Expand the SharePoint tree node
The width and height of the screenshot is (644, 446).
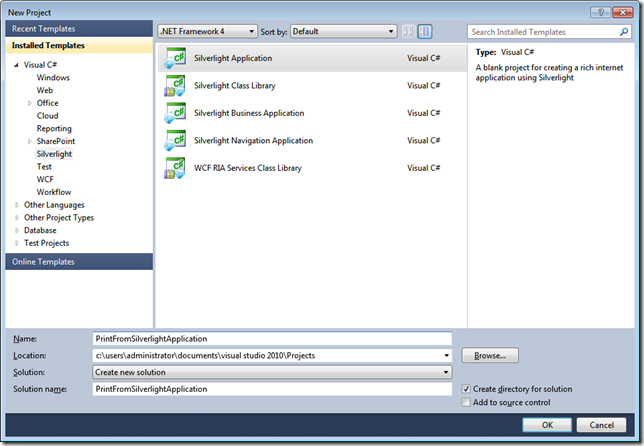coord(30,141)
